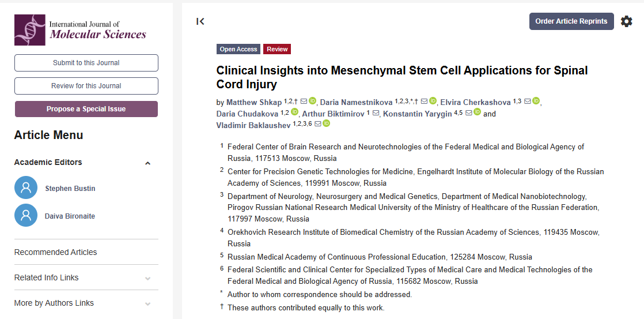Expand More by Authors Links

[x=148, y=303]
